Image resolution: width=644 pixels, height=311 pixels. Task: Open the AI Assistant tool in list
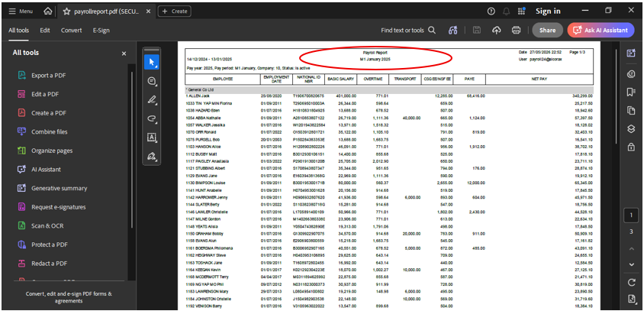pyautogui.click(x=46, y=170)
